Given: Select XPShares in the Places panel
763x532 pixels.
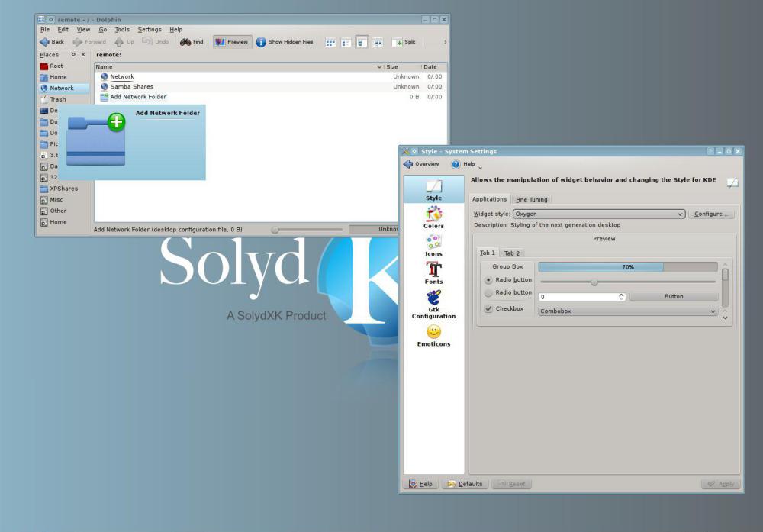Looking at the screenshot, I should (x=64, y=189).
